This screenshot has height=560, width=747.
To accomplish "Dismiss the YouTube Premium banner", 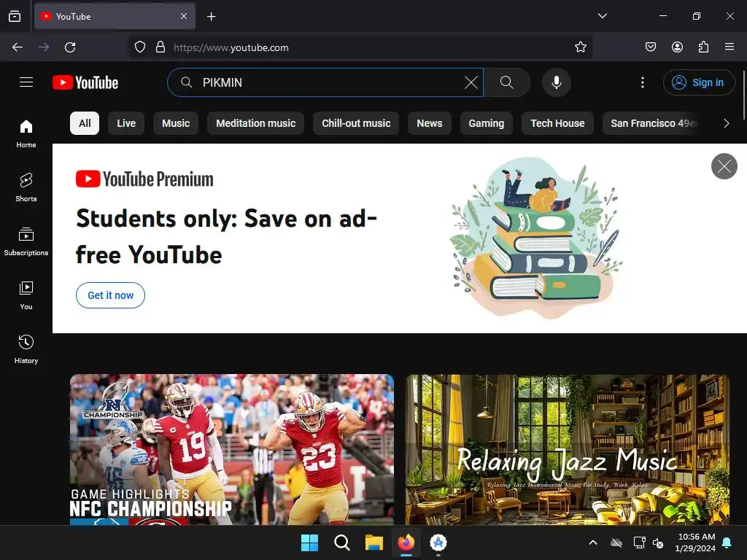I will pyautogui.click(x=724, y=166).
